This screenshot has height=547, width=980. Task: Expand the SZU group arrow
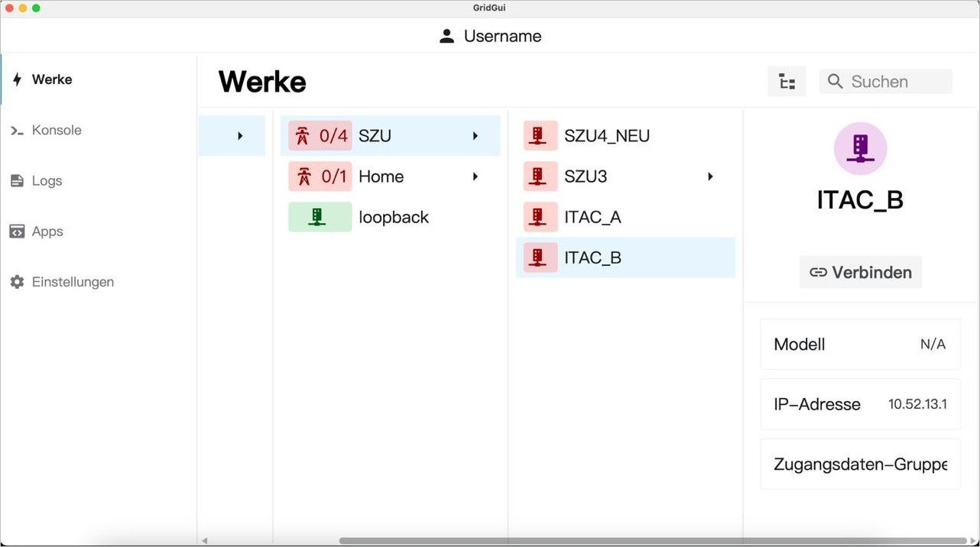tap(475, 136)
